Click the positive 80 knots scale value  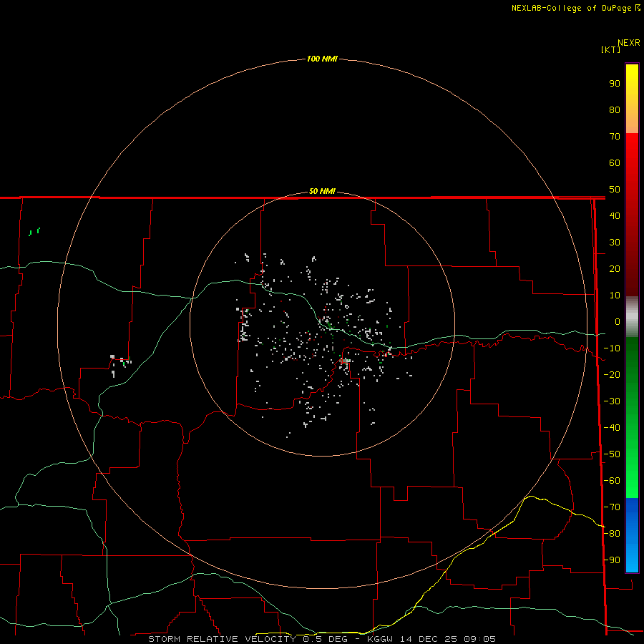pyautogui.click(x=615, y=109)
